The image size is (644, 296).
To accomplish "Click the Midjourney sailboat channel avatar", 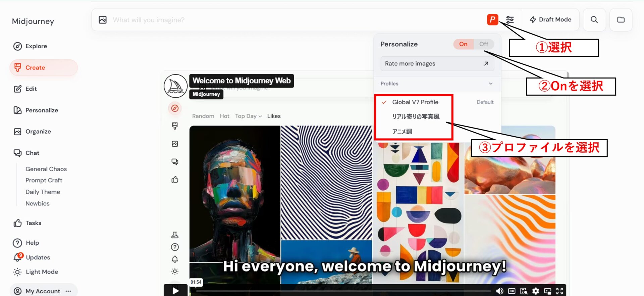I will point(175,86).
